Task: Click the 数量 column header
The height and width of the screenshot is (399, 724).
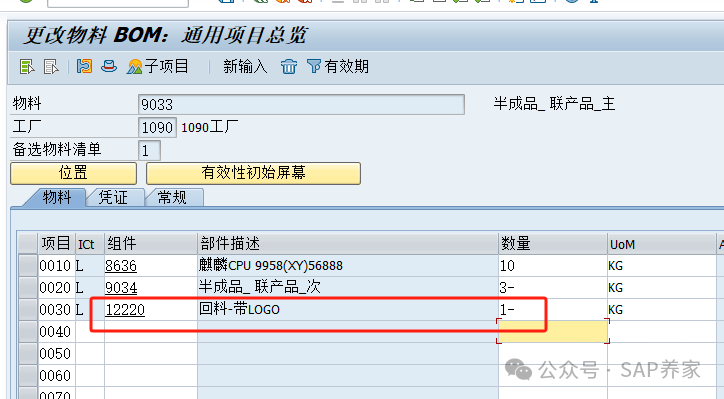Action: click(x=553, y=243)
